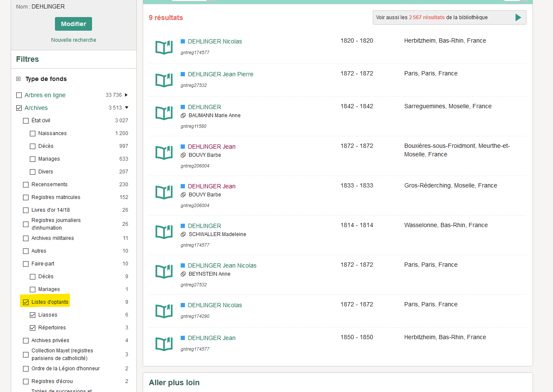This screenshot has height=392, width=553.
Task: Uncheck the Listes d'optants filter
Action: click(x=26, y=302)
